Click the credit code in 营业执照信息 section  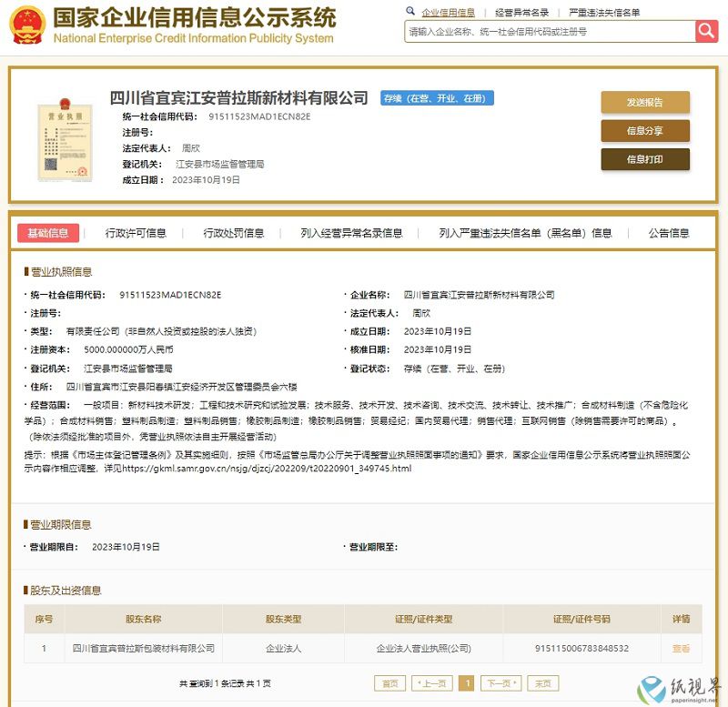[x=170, y=295]
